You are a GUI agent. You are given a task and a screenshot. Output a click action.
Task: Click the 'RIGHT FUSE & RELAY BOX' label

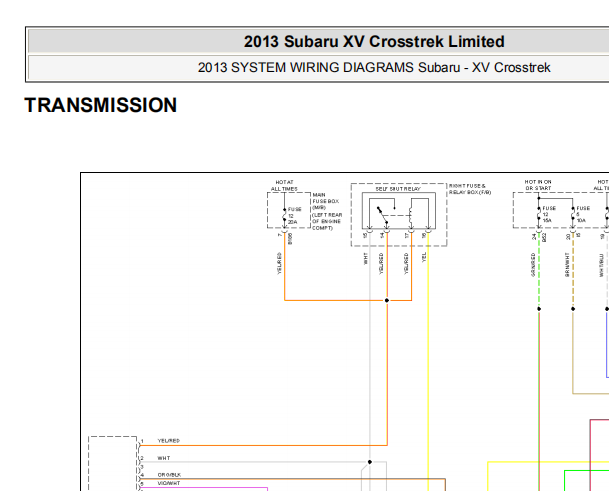pyautogui.click(x=470, y=189)
